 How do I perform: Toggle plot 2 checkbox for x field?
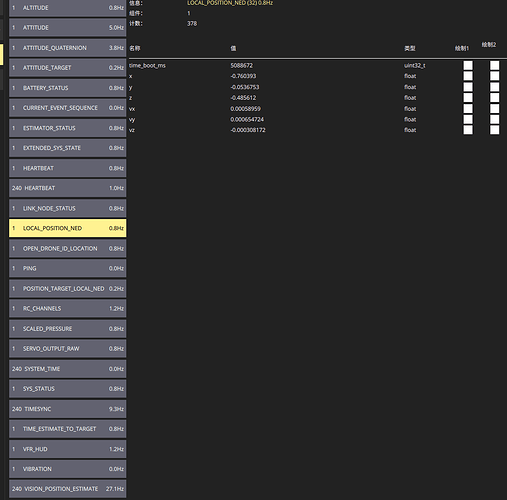coord(494,76)
